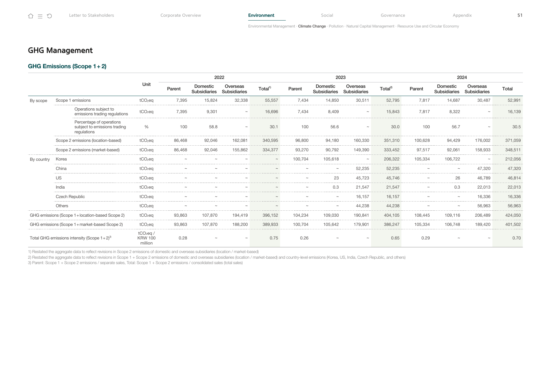
Task: Click the Czech Republic row label
Action: pos(70,197)
